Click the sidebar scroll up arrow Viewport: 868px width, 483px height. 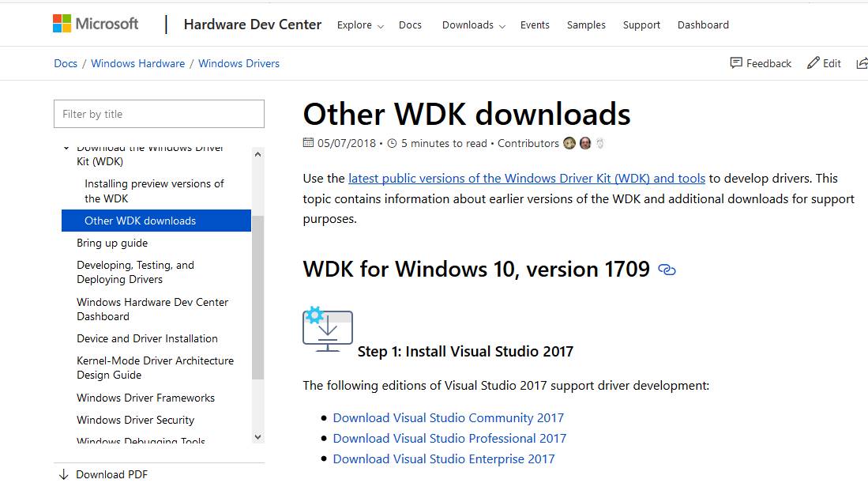tap(258, 154)
